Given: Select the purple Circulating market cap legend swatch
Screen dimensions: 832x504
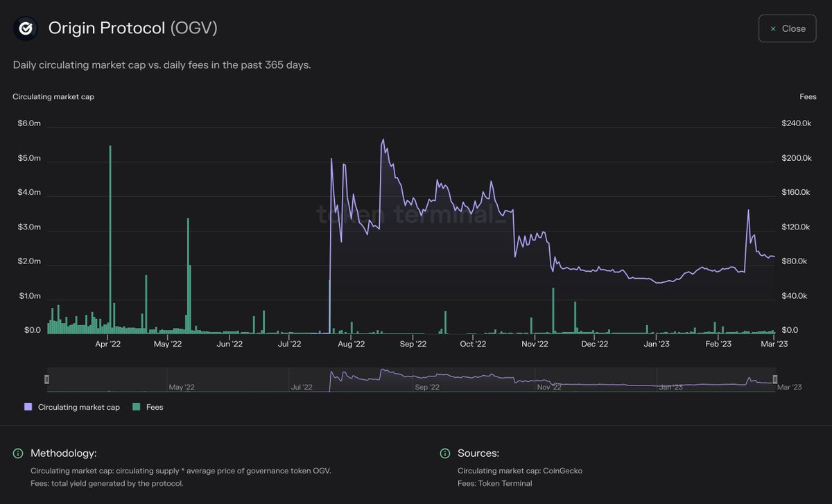Looking at the screenshot, I should [x=28, y=407].
